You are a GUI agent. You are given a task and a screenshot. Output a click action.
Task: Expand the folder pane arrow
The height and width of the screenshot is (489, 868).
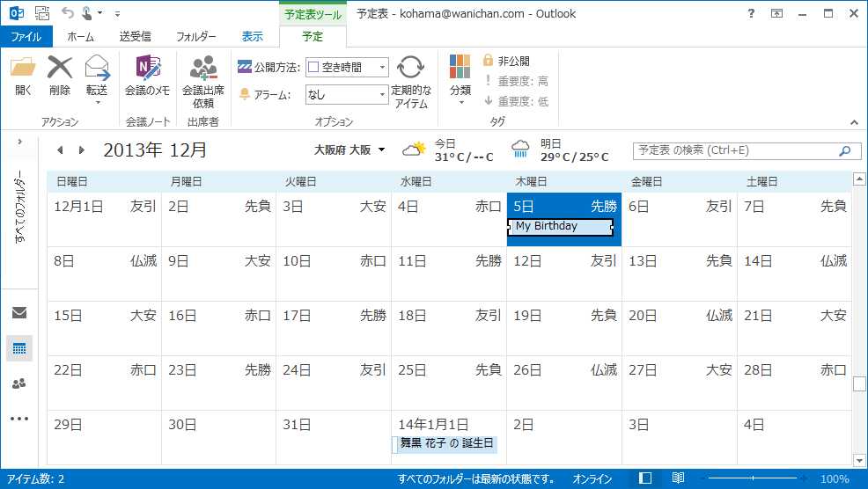[x=20, y=142]
